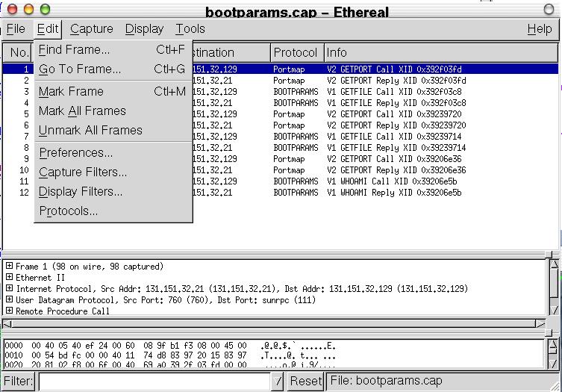Screen dimensions: 562x392
Task: Open the Help menu
Action: tap(540, 29)
